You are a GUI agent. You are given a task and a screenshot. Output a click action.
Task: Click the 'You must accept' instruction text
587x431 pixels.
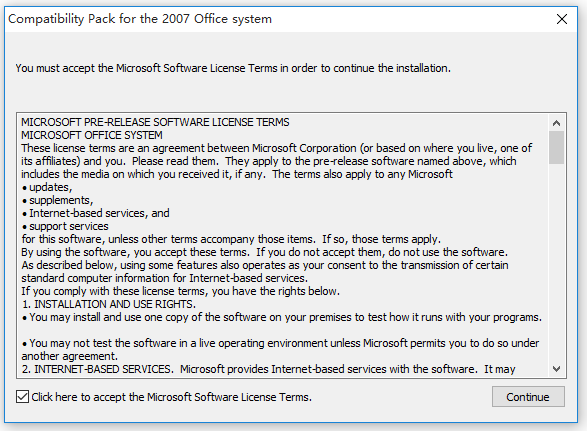(233, 69)
